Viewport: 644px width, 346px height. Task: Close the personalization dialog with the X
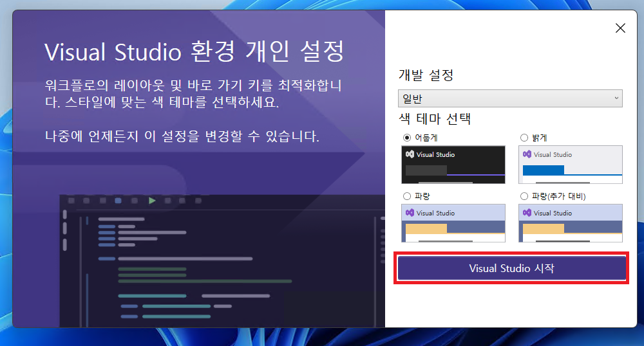[x=620, y=28]
